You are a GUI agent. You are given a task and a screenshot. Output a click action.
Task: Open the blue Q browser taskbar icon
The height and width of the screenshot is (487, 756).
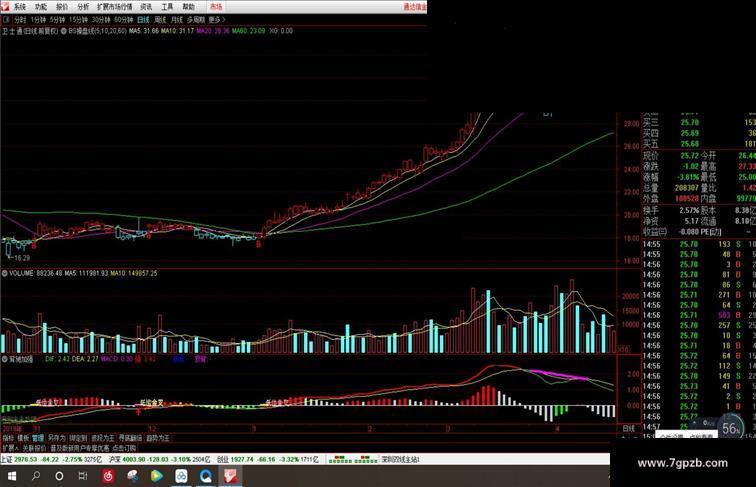206,476
